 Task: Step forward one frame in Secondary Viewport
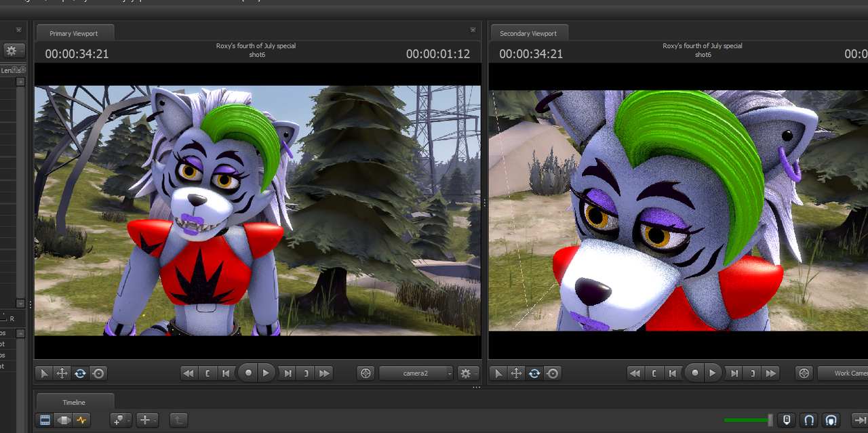click(x=734, y=373)
